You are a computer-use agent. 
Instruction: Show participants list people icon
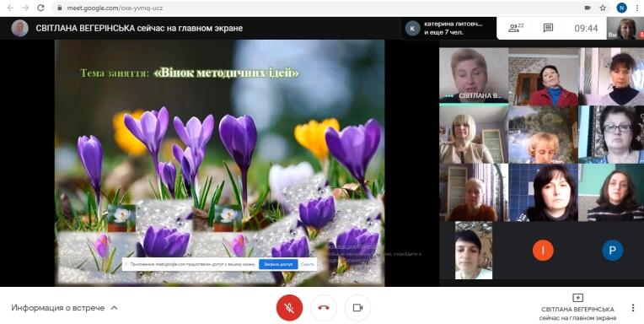(x=516, y=28)
